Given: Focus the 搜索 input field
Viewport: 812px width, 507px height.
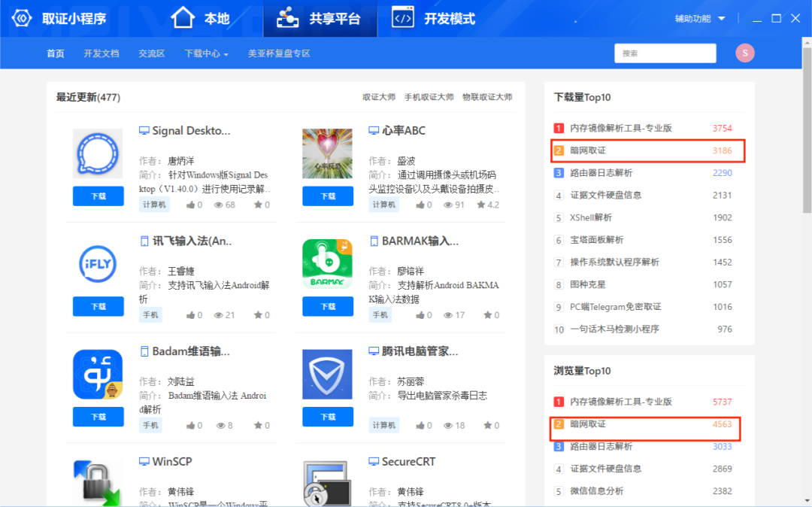Looking at the screenshot, I should [x=665, y=53].
